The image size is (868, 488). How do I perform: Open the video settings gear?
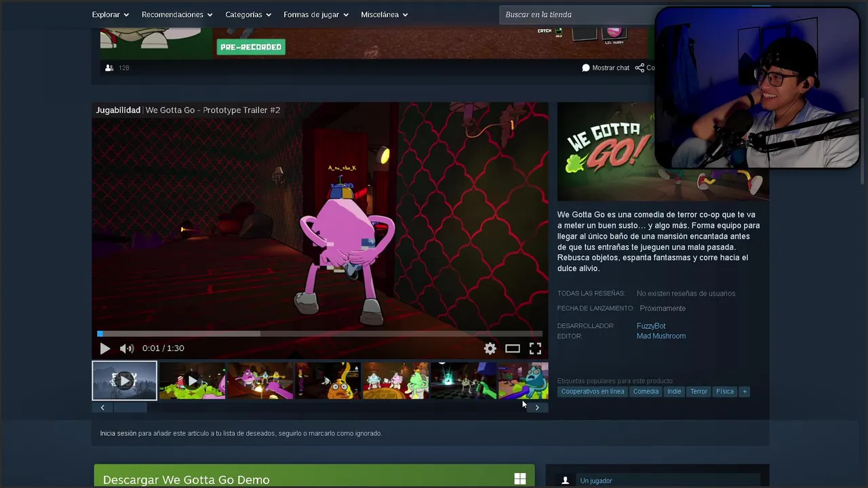coord(490,348)
